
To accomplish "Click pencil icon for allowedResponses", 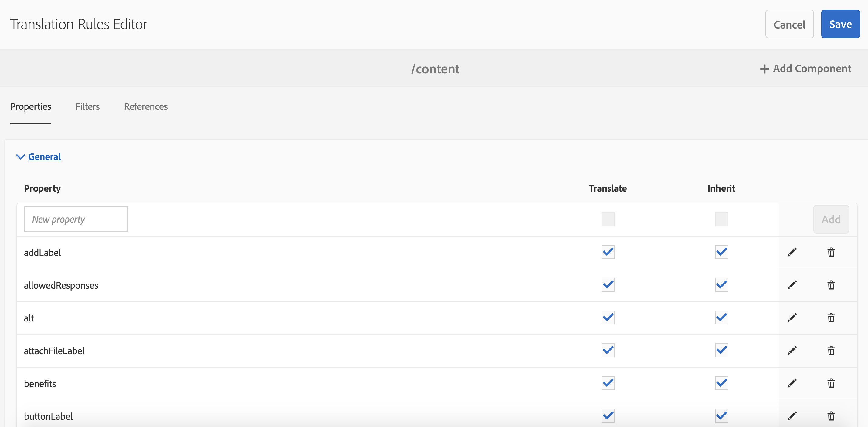I will (792, 285).
